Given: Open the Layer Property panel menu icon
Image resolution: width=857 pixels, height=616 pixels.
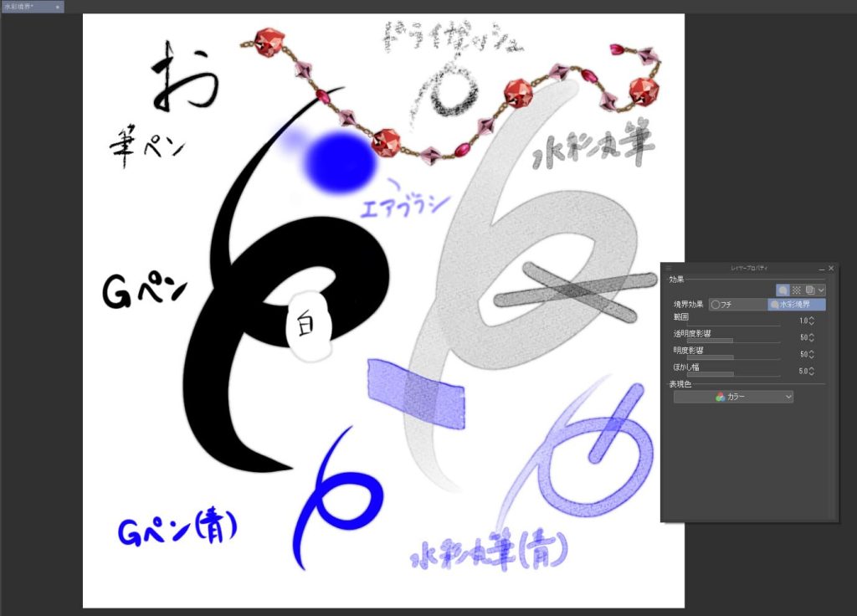Looking at the screenshot, I should (x=670, y=268).
